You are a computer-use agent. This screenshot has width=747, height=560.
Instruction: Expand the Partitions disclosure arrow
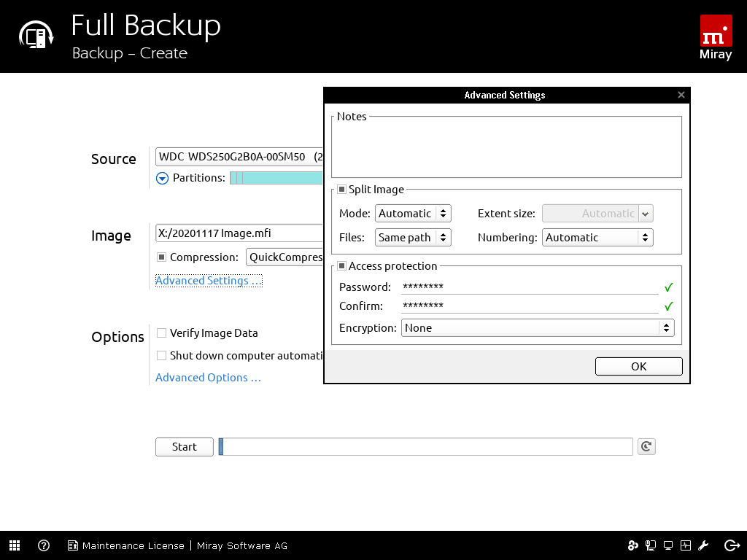tap(163, 178)
